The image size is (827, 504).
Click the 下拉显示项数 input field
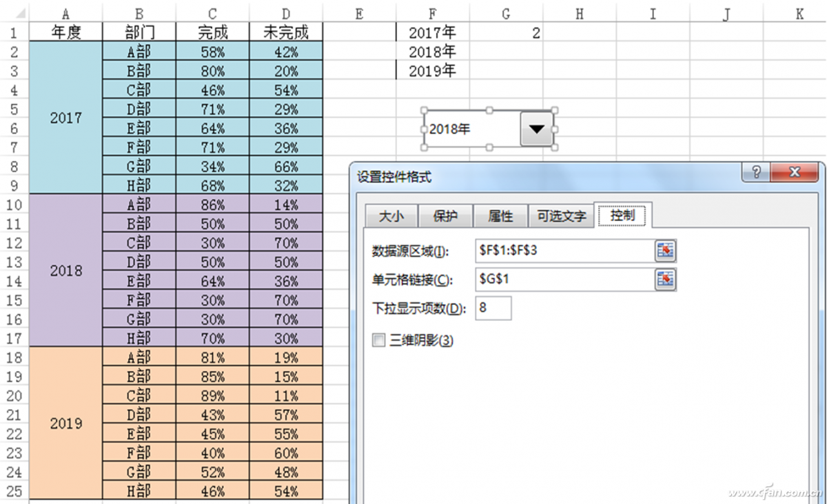point(493,308)
